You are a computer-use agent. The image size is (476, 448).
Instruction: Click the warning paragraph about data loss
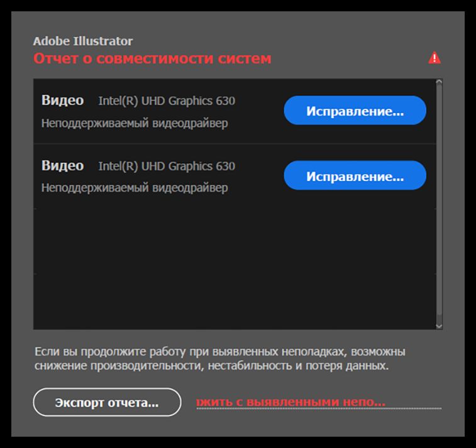[220, 359]
